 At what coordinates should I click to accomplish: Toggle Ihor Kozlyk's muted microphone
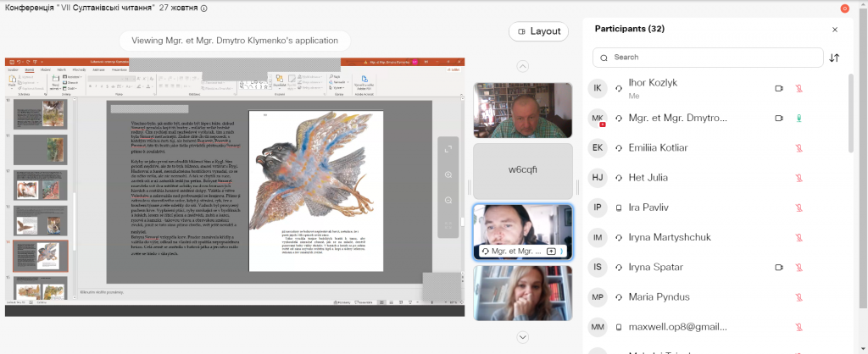(x=798, y=88)
